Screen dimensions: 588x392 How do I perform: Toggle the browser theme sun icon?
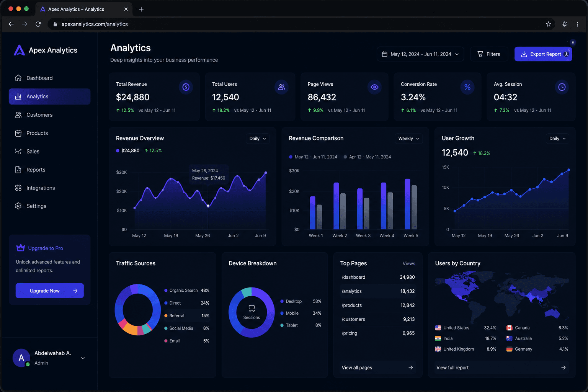565,24
